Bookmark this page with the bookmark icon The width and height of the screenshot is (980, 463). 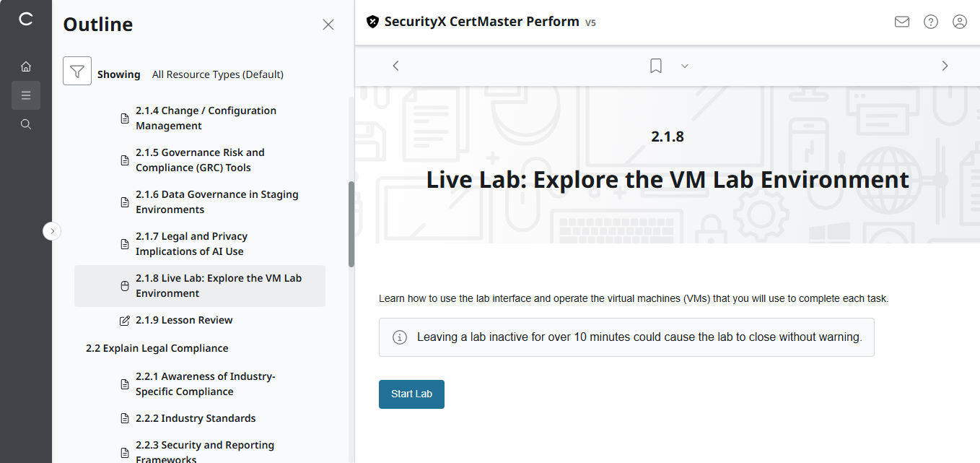click(655, 66)
